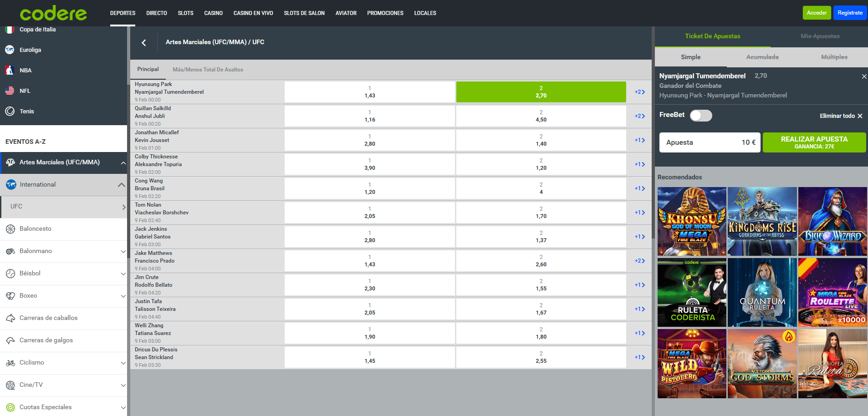This screenshot has height=416, width=868.
Task: Expand the Béisbol category
Action: click(x=123, y=274)
